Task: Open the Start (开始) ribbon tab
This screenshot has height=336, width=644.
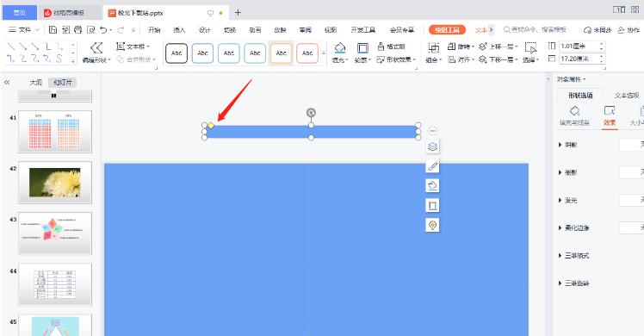Action: pos(154,29)
